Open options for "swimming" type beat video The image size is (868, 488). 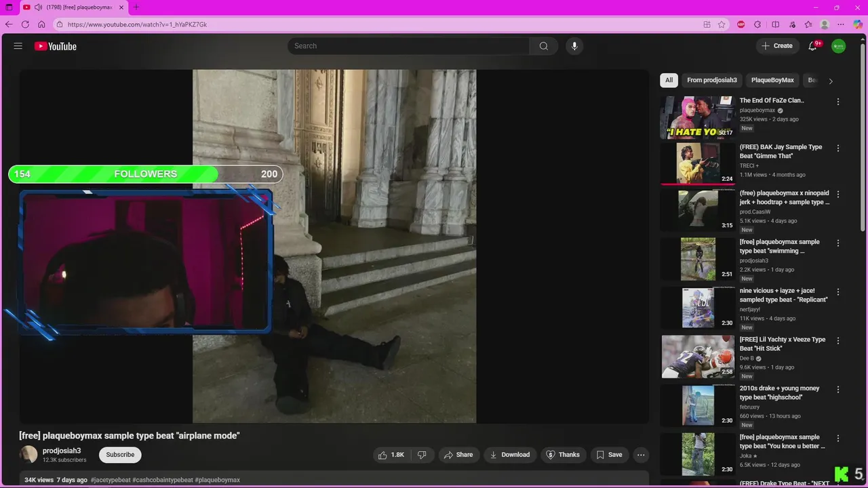click(838, 243)
